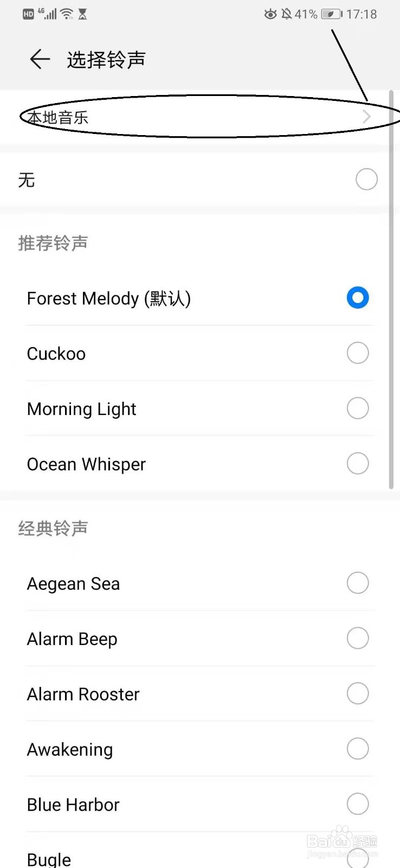Tap the back arrow icon
400x868 pixels.
(x=40, y=59)
